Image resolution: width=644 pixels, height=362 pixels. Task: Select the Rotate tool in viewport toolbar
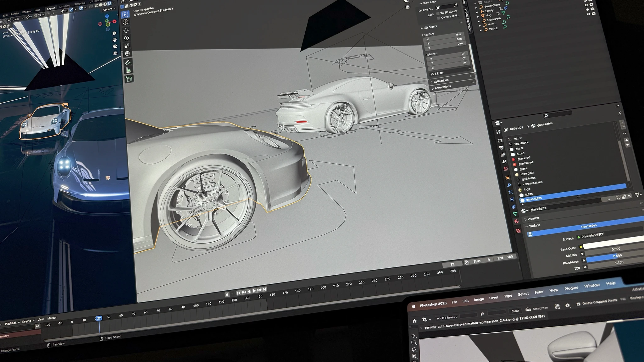[126, 38]
